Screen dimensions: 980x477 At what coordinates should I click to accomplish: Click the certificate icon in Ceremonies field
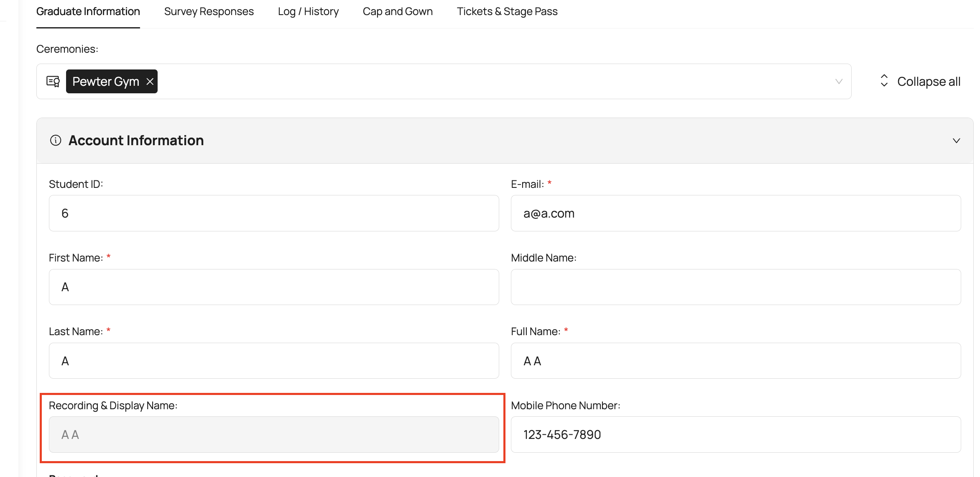click(x=53, y=82)
